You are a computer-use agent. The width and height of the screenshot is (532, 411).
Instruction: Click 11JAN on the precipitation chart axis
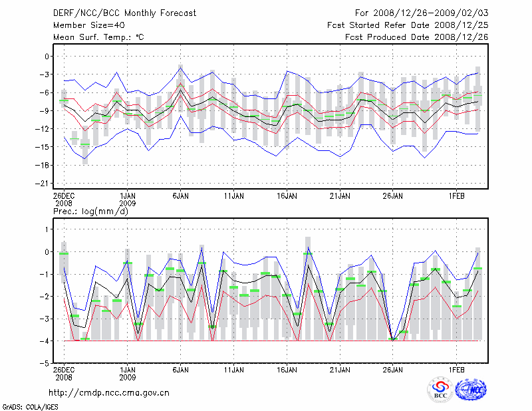233,370
